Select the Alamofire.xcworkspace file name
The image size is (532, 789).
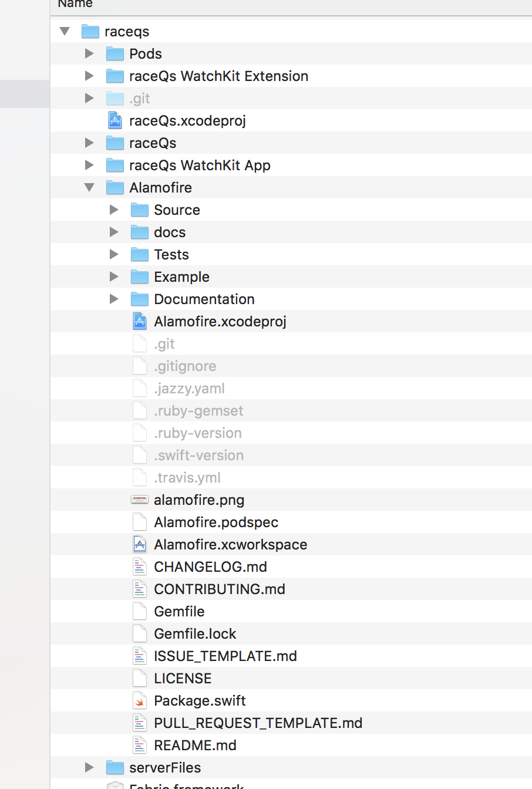click(x=230, y=545)
